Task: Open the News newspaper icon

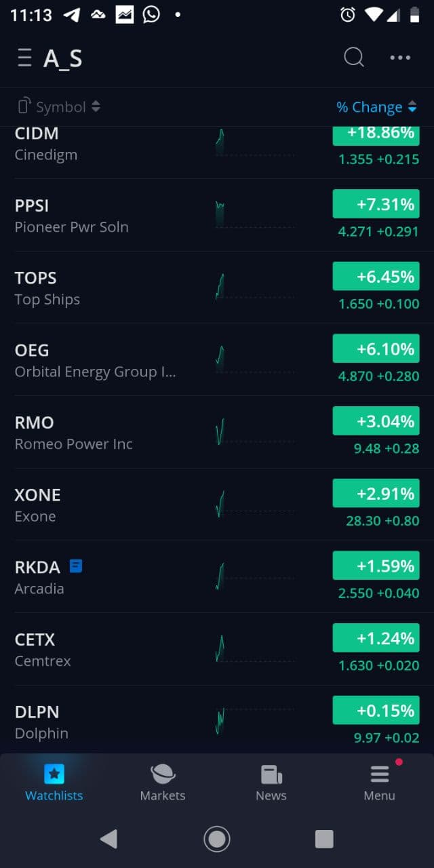Action: 271,774
